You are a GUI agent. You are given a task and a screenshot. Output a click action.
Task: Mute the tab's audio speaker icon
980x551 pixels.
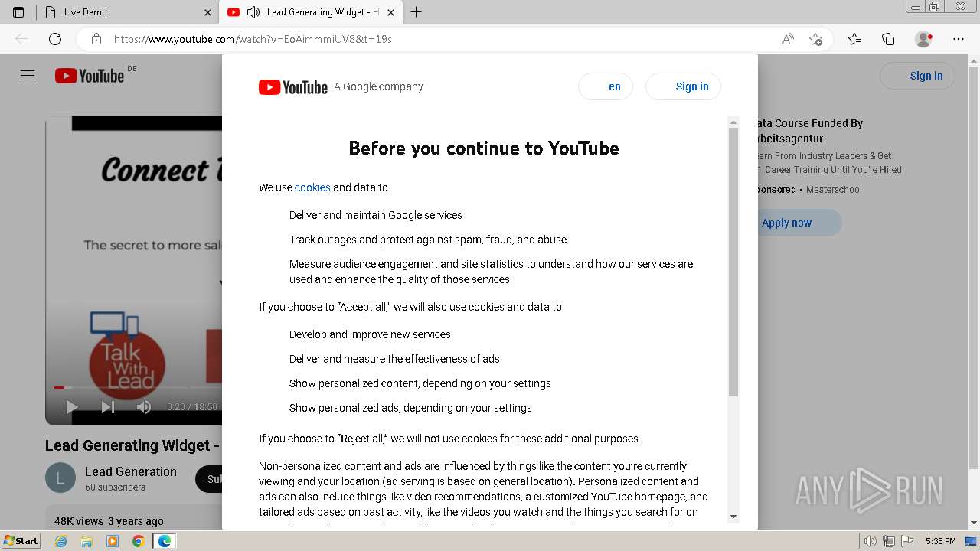[x=253, y=12]
